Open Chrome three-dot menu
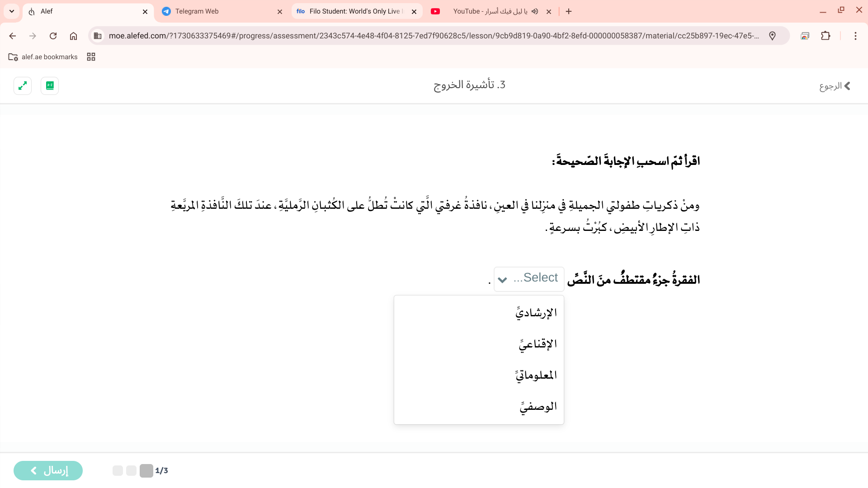This screenshot has height=488, width=868. click(855, 36)
